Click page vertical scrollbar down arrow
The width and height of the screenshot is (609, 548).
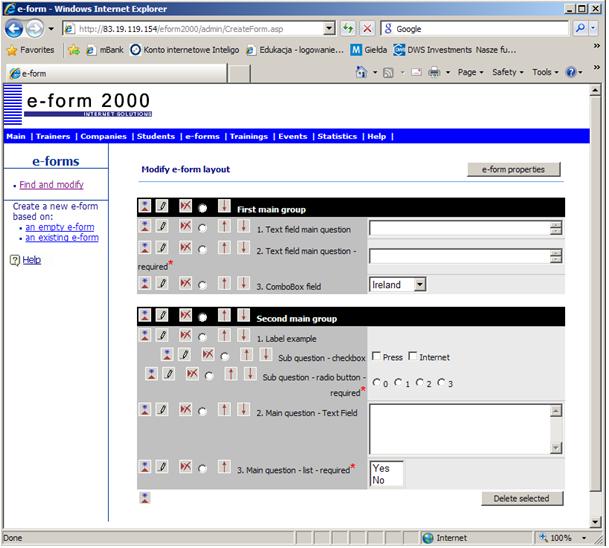point(597,524)
